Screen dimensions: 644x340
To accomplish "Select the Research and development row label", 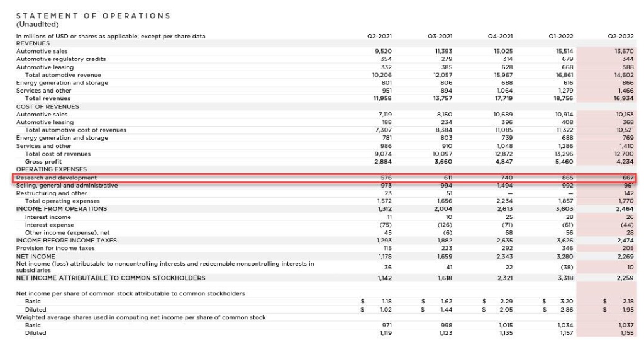I will point(56,178).
